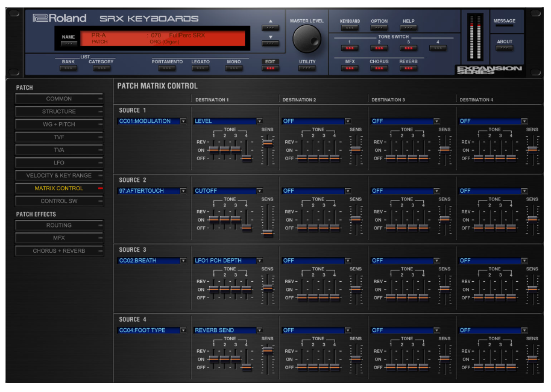Toggle the LEGATO switch

tap(200, 69)
